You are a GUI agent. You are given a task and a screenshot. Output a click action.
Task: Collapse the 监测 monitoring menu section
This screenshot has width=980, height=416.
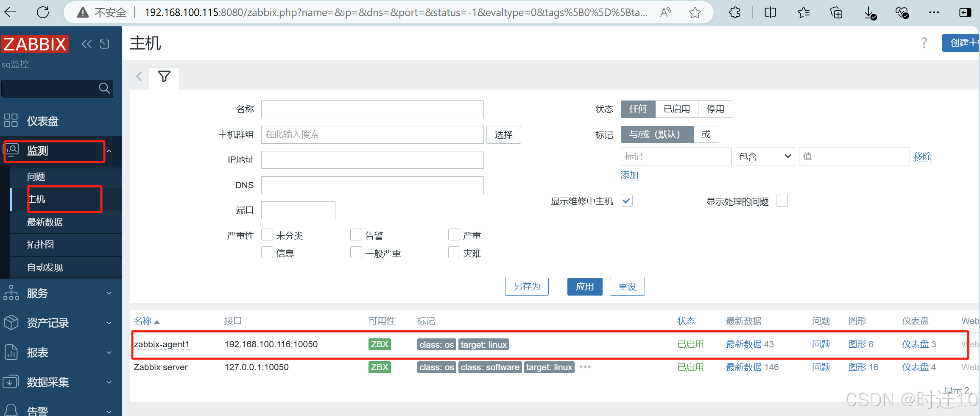(61, 151)
